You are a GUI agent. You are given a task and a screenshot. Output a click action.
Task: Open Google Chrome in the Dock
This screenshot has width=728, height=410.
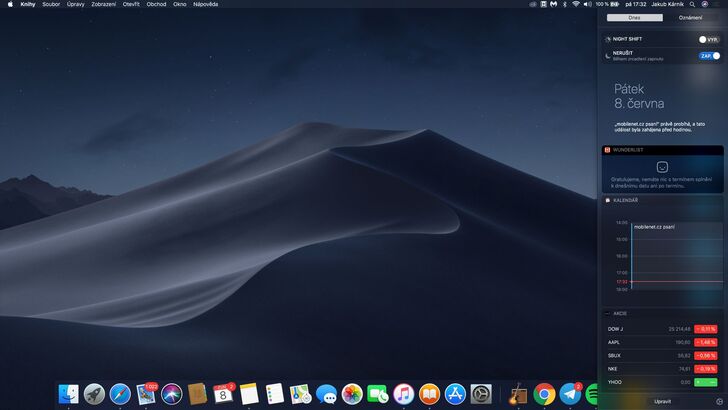coord(544,394)
